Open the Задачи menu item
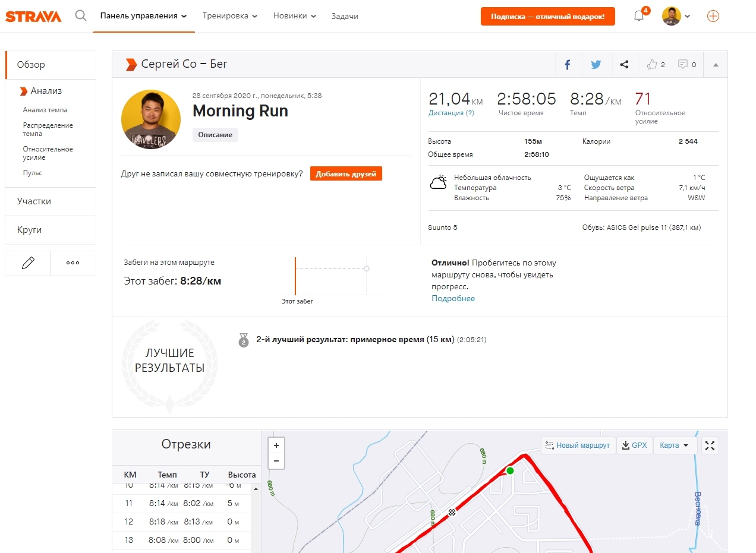 [345, 16]
